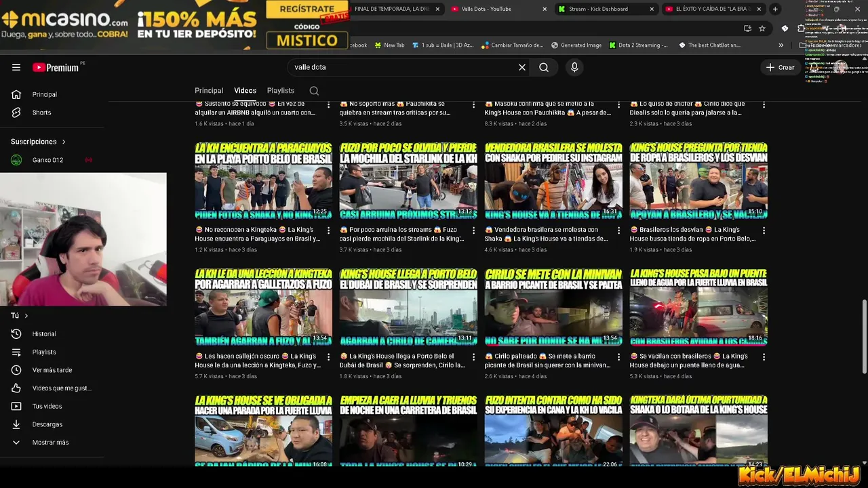Screen dimensions: 868x488
Task: Open Historial in the sidebar
Action: click(x=44, y=334)
